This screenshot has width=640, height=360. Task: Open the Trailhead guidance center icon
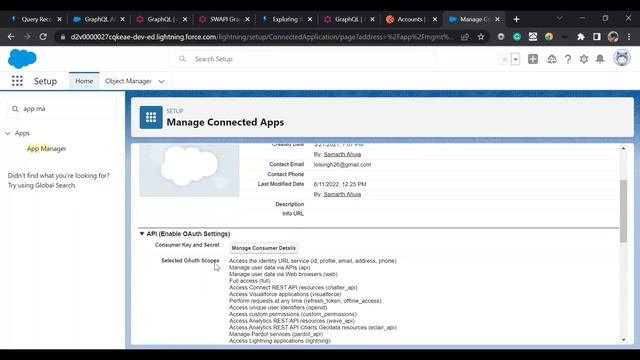pos(551,59)
